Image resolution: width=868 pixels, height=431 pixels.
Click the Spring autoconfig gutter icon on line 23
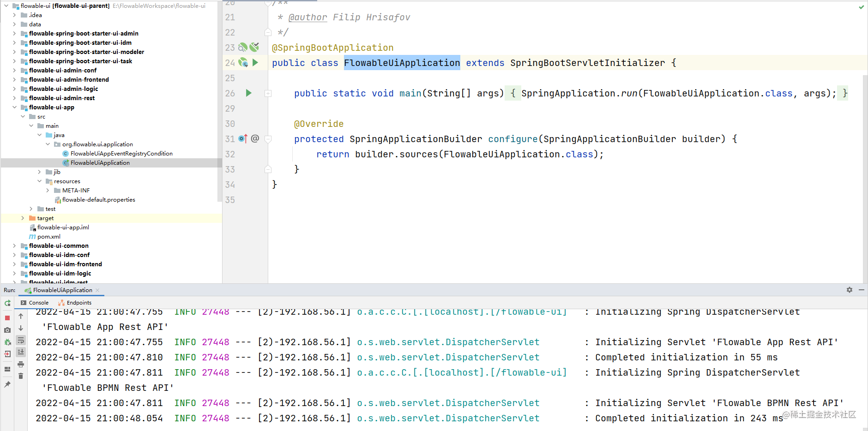254,47
